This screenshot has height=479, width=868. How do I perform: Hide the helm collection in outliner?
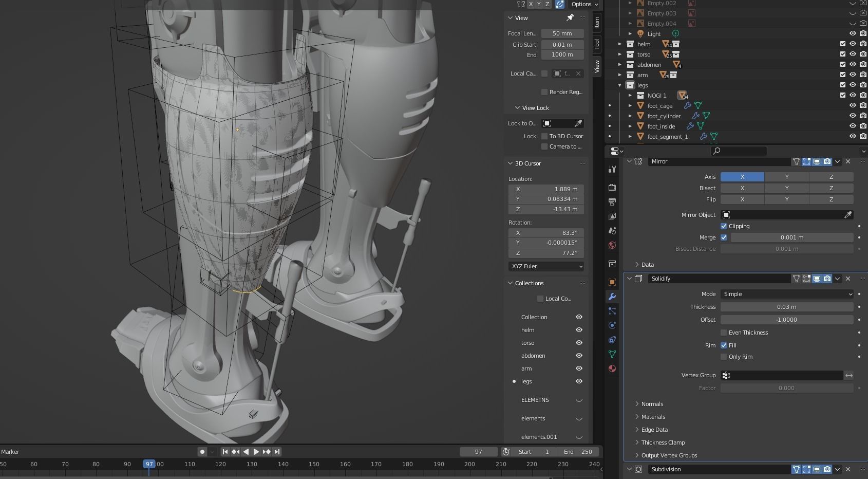(x=853, y=44)
